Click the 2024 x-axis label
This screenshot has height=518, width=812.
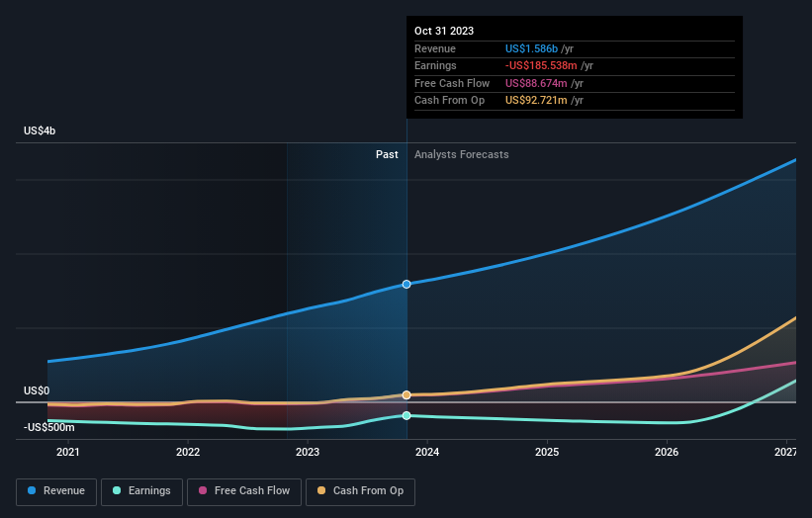point(427,452)
